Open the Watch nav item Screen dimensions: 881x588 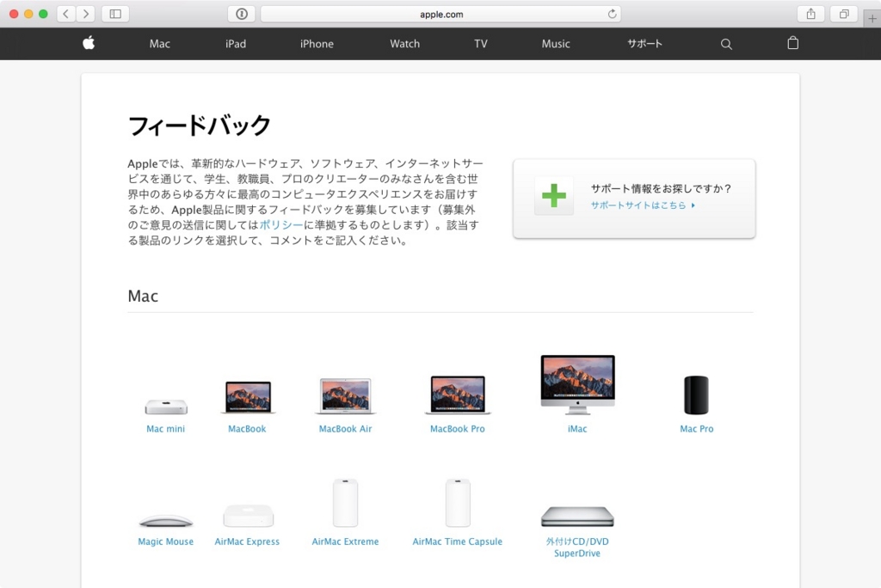click(x=404, y=44)
